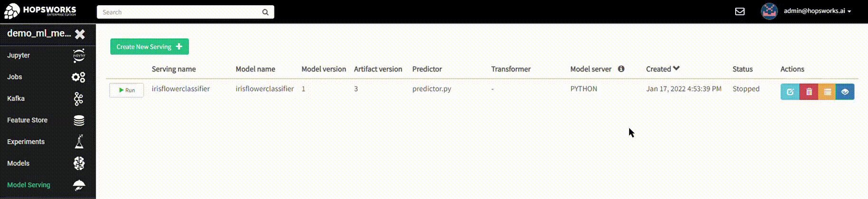
Task: Edit the irisflowerclassifier serving
Action: click(790, 92)
